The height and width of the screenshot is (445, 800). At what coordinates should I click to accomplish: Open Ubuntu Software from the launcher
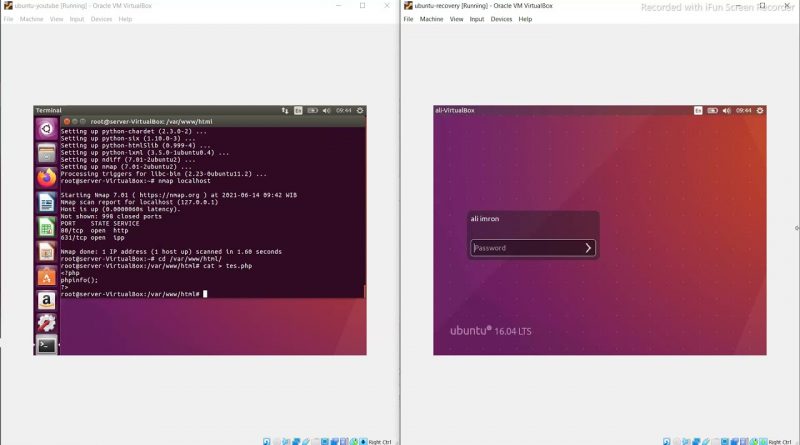click(x=46, y=276)
